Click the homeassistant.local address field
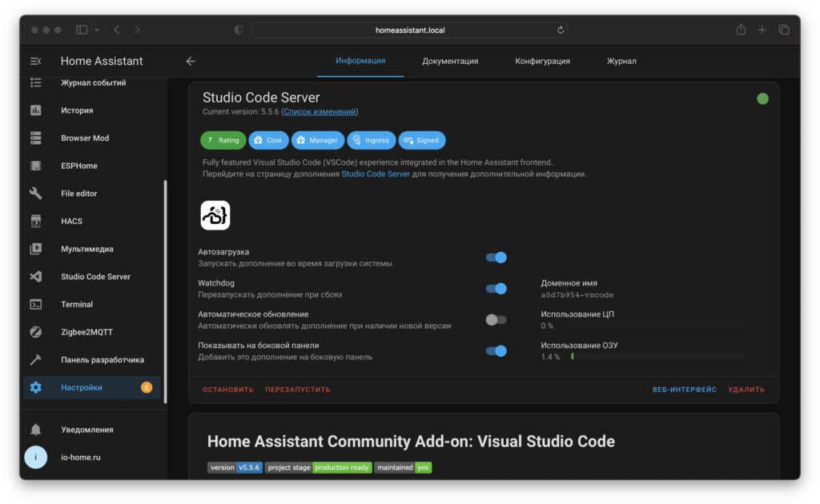Screen dimensions: 820x504 [409, 30]
